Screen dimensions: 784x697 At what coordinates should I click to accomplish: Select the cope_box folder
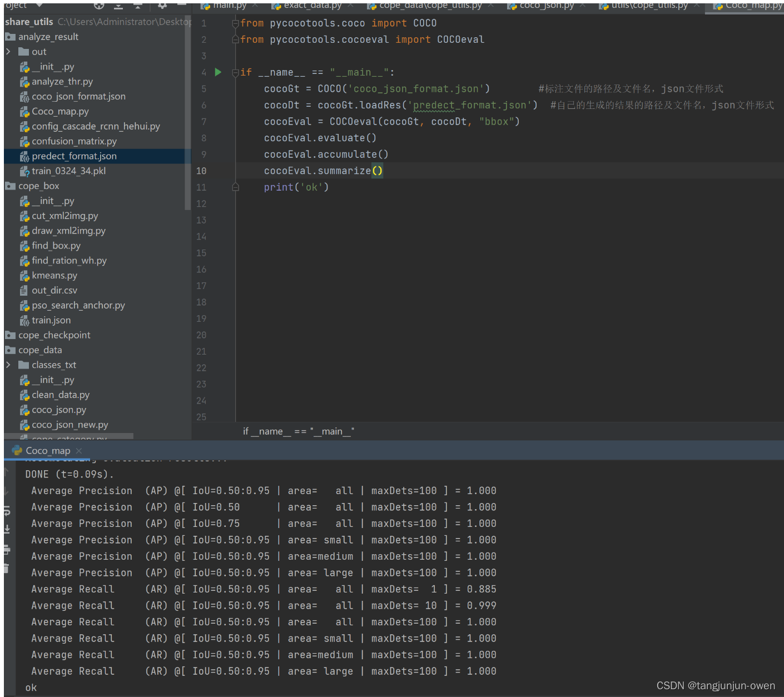[38, 186]
